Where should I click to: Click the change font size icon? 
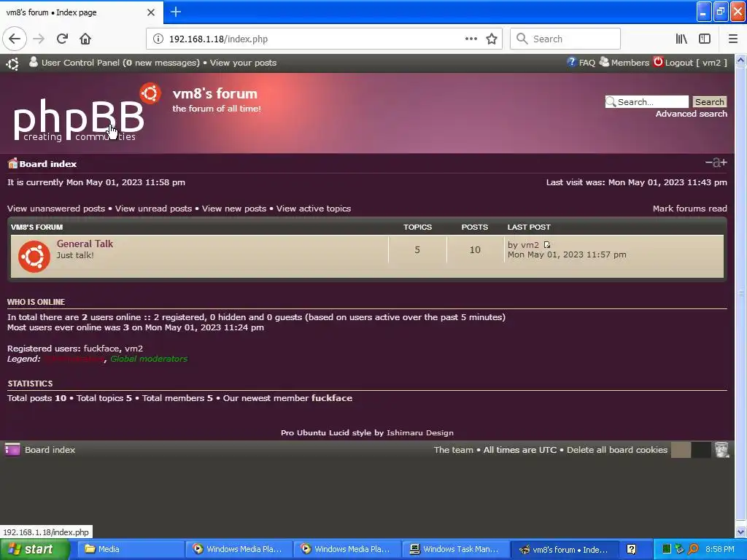click(x=716, y=163)
